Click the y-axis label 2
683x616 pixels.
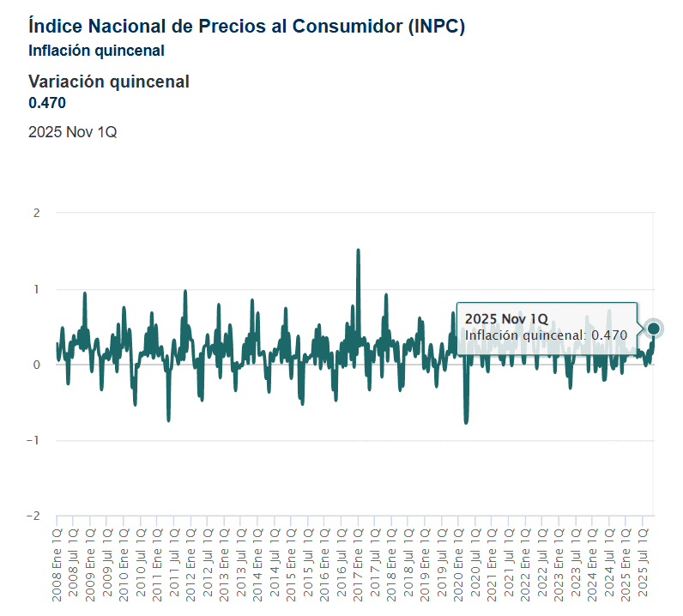(37, 213)
